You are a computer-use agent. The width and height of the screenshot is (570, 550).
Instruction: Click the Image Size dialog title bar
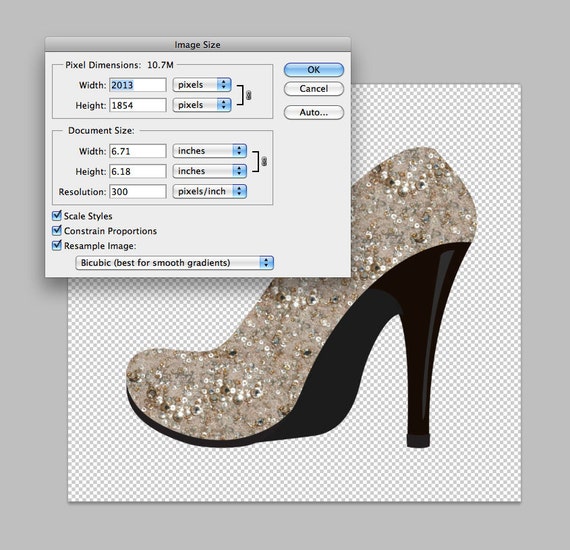pyautogui.click(x=198, y=44)
